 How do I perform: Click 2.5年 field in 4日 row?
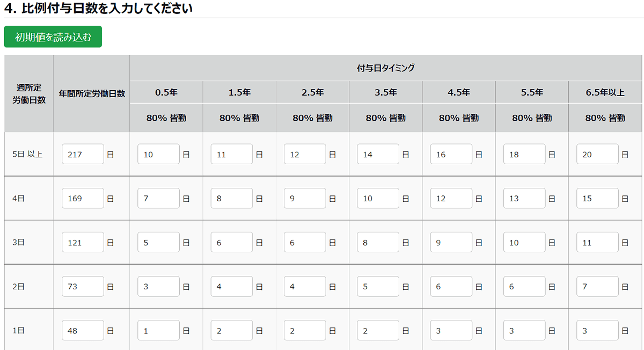pyautogui.click(x=305, y=198)
